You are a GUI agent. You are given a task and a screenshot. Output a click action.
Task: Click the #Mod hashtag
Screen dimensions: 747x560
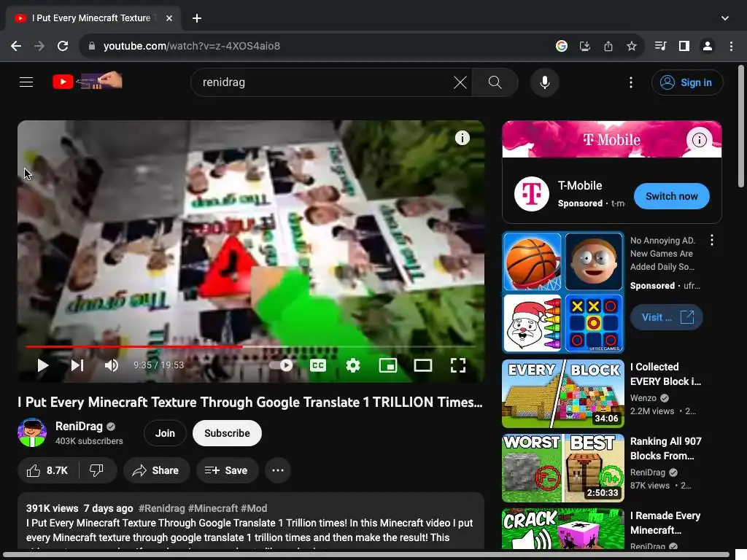pos(254,508)
